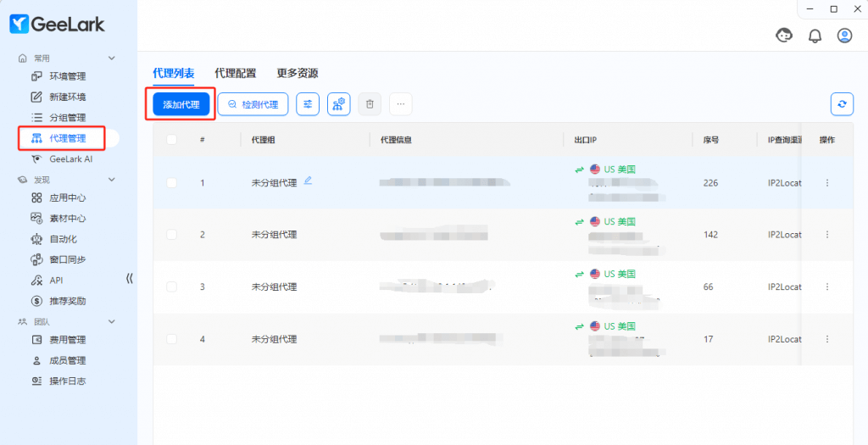
Task: Check the checkbox for proxy row 2
Action: (x=172, y=235)
